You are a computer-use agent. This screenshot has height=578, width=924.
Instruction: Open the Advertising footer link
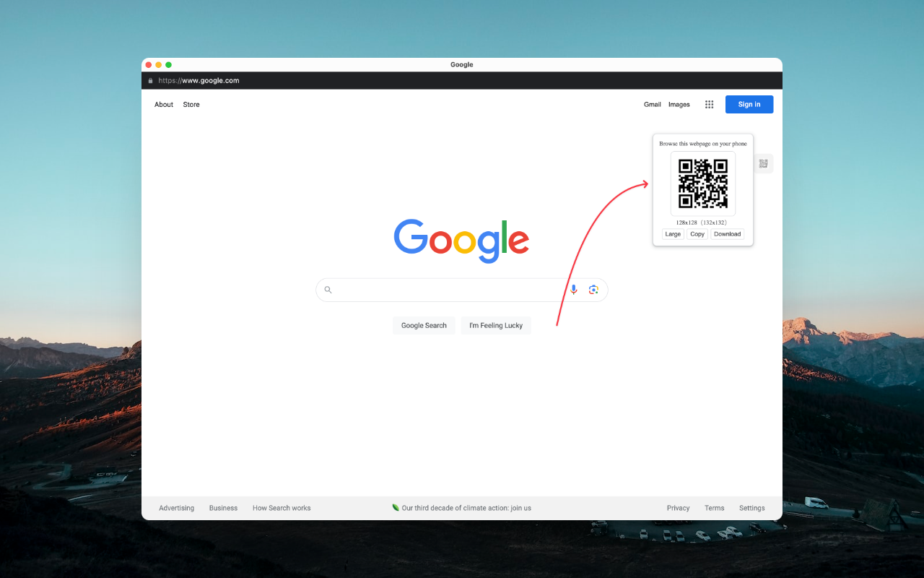tap(177, 508)
